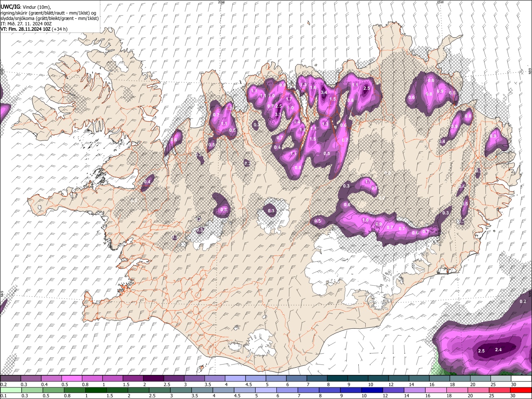The width and height of the screenshot is (532, 399).
Task: Select the lower legend swatch between 10 and 12
Action: (x=372, y=390)
